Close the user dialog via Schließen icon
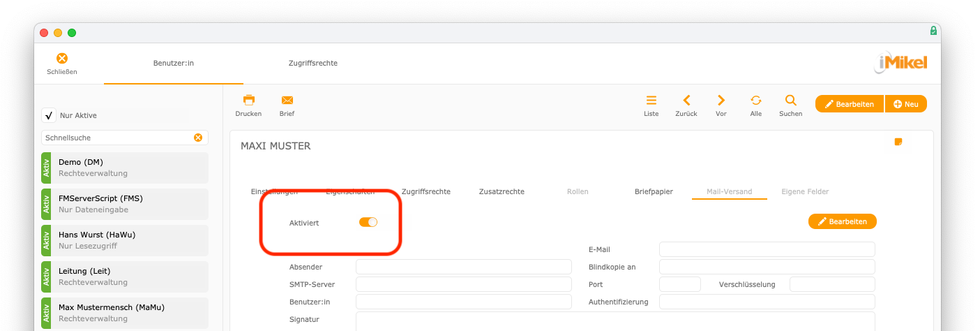The height and width of the screenshot is (331, 980). point(62,59)
